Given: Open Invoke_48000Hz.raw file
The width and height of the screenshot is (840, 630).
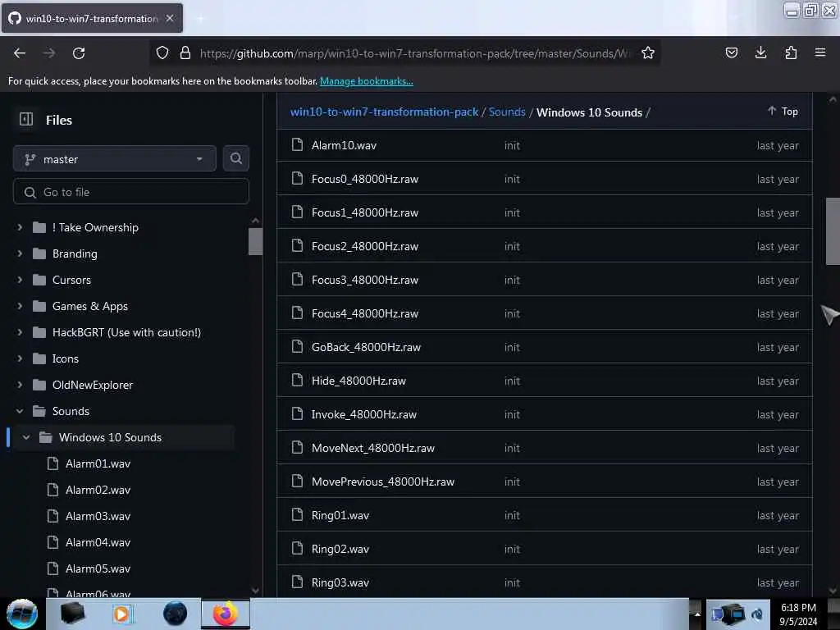Looking at the screenshot, I should coord(363,414).
